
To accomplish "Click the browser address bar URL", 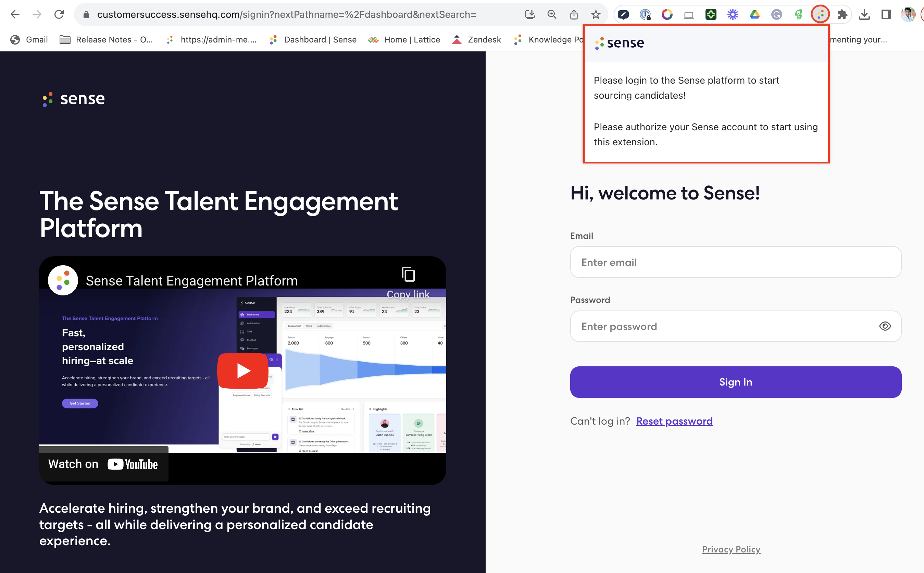I will pyautogui.click(x=286, y=15).
